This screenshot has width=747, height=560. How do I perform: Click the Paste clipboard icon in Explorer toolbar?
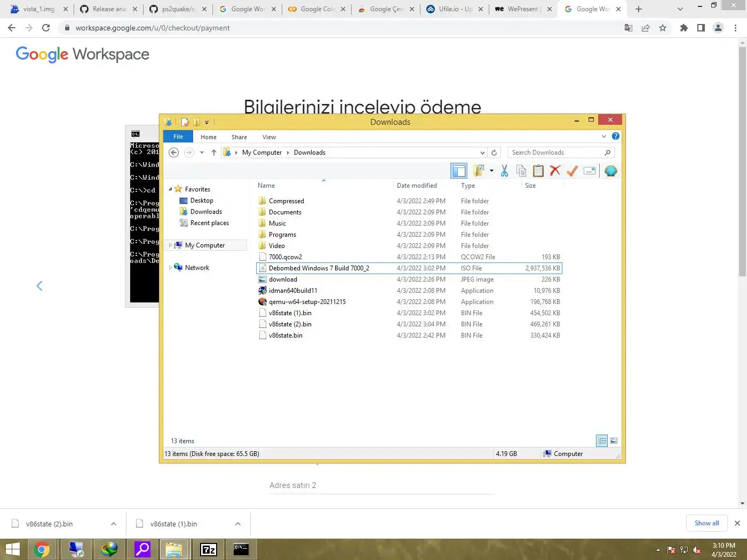538,171
